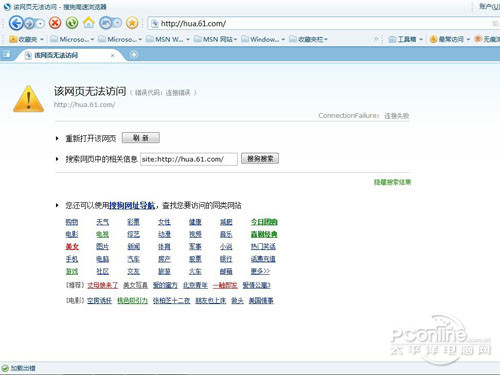
Task: Open the first Microso... bookmark folder
Action: (x=72, y=39)
